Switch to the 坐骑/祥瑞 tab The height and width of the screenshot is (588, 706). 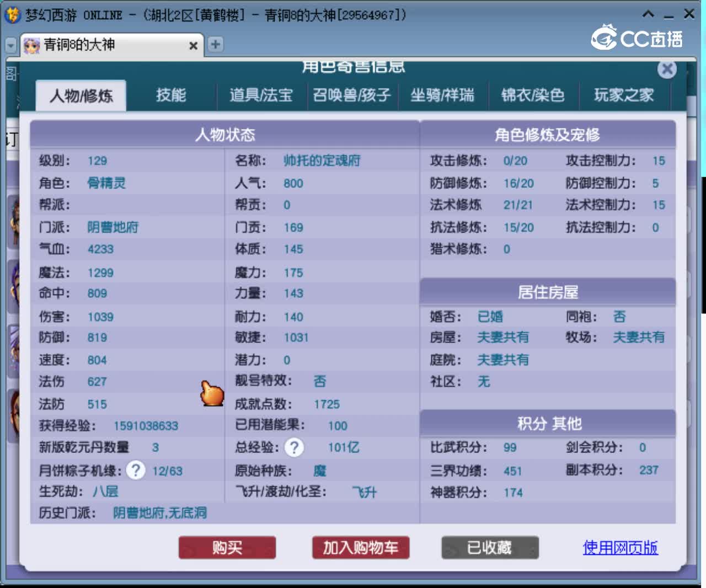click(x=442, y=95)
